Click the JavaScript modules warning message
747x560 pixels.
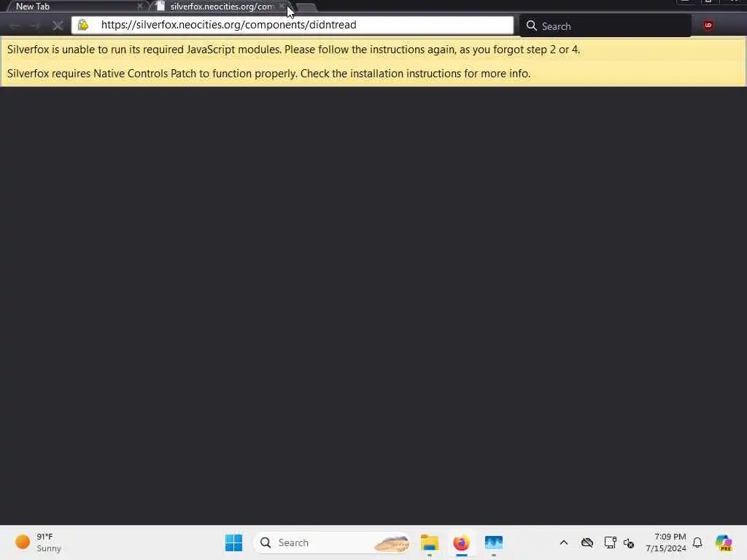pyautogui.click(x=293, y=50)
